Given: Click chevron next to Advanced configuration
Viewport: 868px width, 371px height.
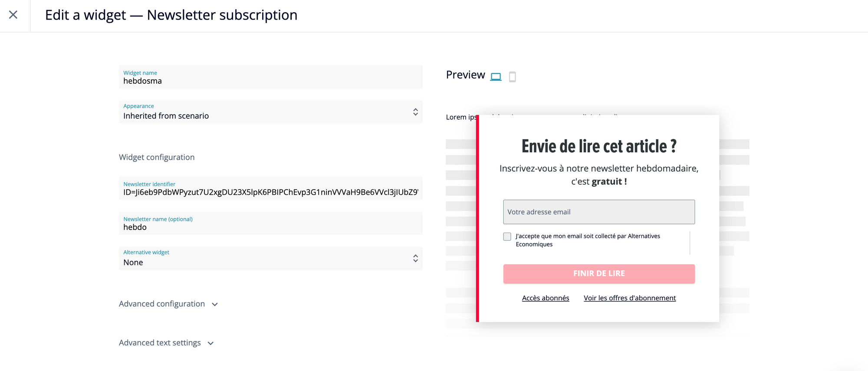Looking at the screenshot, I should click(x=215, y=305).
